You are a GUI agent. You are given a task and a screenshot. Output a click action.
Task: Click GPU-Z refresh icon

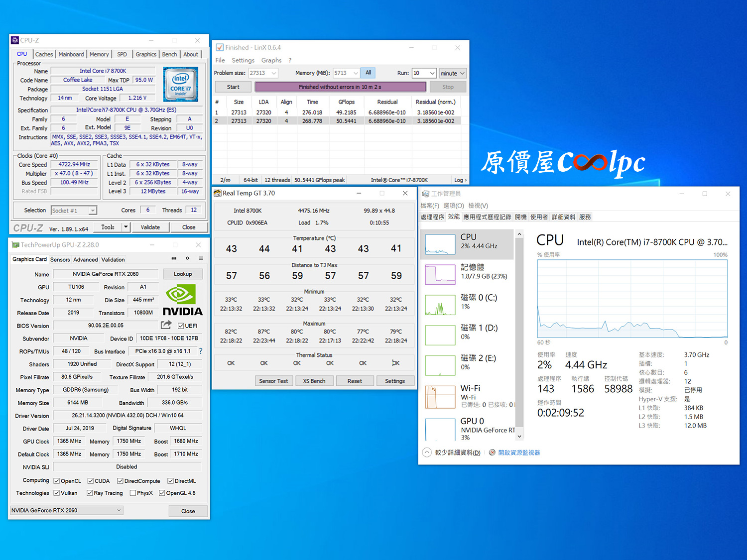tap(187, 258)
